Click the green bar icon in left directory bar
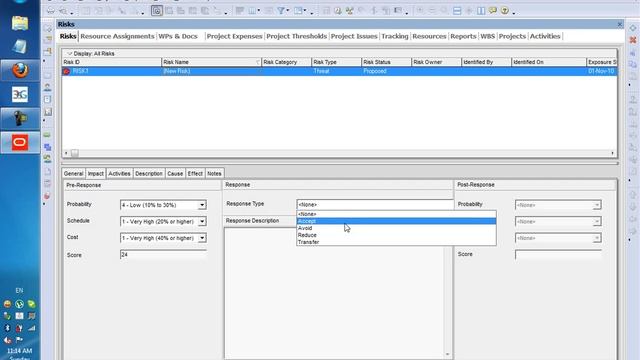Viewport: 640px width, 360px height. click(x=47, y=135)
